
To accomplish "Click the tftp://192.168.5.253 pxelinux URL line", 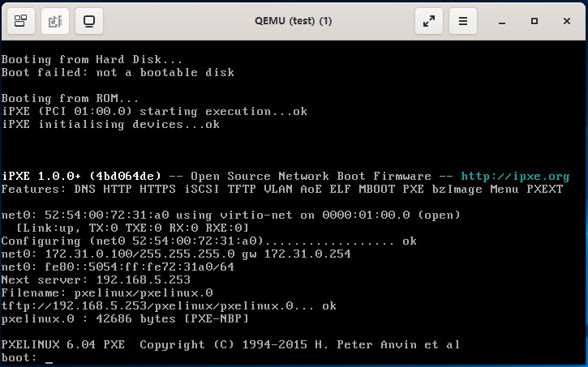I will pos(169,305).
